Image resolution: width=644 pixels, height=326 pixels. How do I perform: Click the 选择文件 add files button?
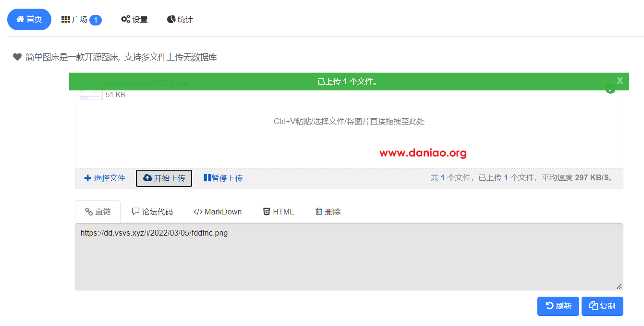tap(105, 178)
